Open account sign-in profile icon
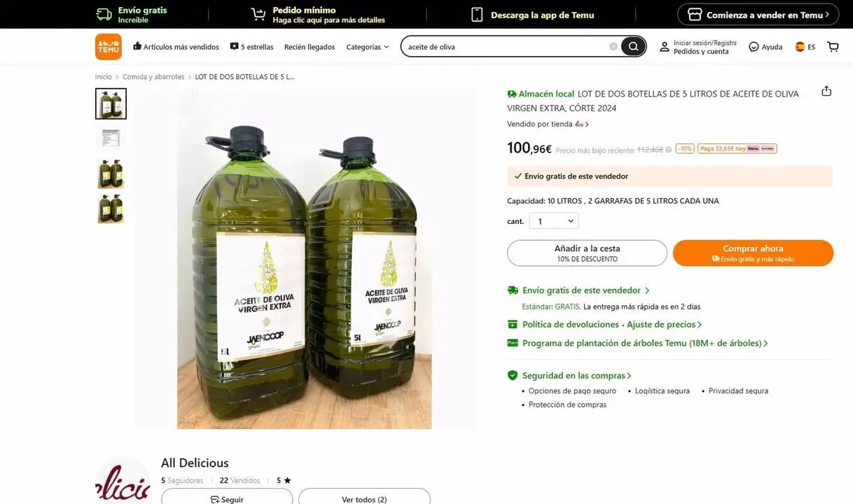 [665, 47]
